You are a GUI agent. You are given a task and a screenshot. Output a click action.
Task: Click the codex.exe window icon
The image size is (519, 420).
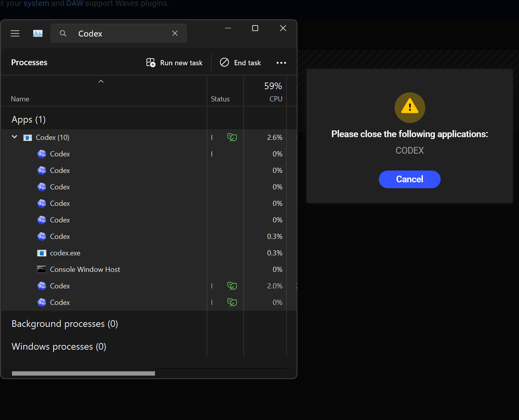coord(41,253)
